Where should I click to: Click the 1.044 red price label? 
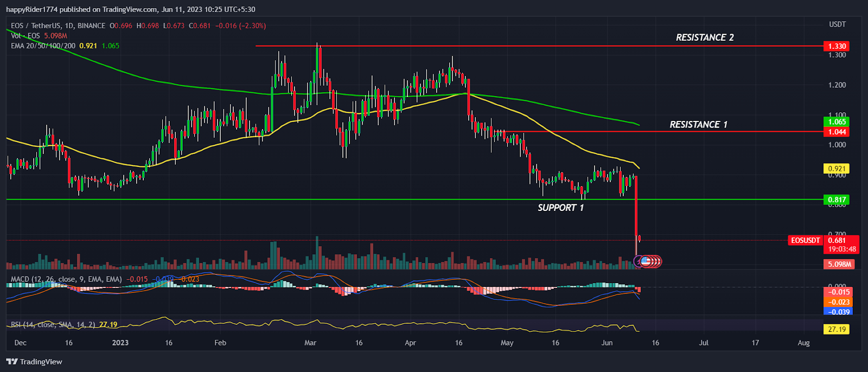(x=837, y=132)
